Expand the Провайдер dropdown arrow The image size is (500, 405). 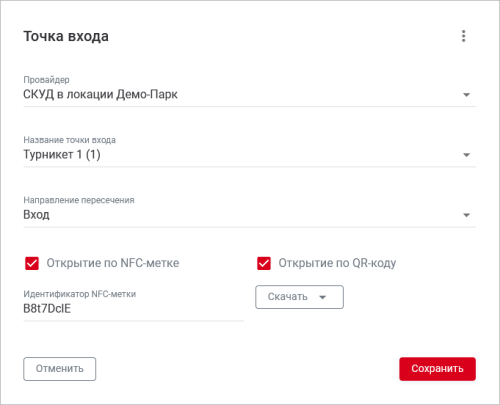(x=466, y=95)
